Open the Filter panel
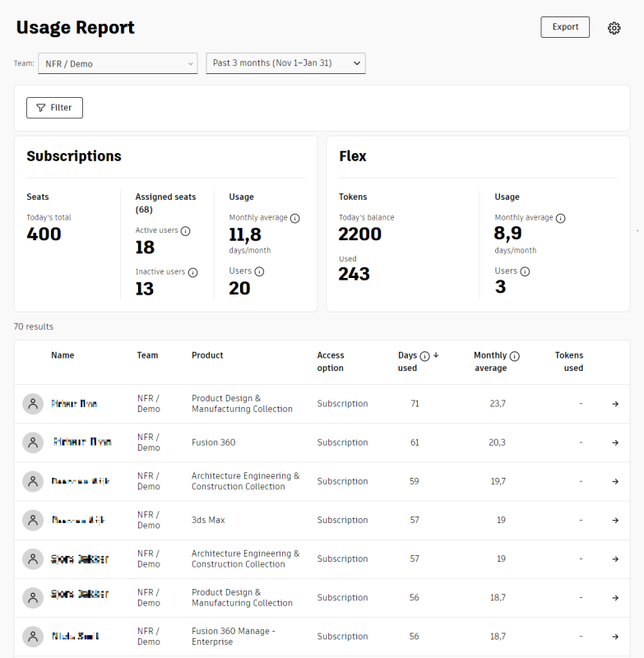The image size is (644, 658). pos(54,107)
